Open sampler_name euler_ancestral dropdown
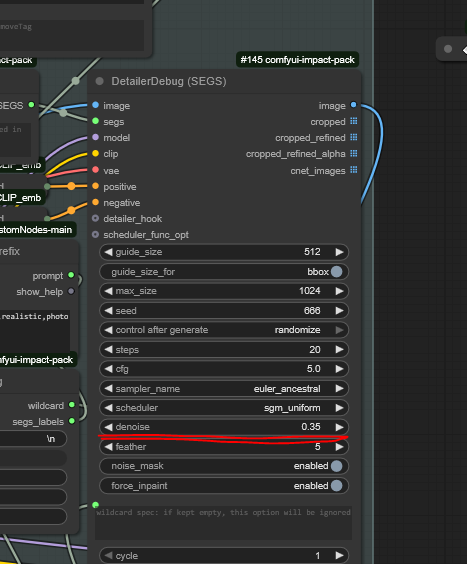 pos(224,388)
